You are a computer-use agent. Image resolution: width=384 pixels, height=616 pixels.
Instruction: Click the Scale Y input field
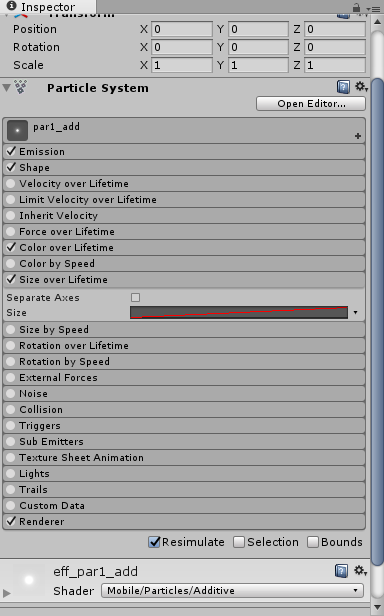click(x=258, y=65)
